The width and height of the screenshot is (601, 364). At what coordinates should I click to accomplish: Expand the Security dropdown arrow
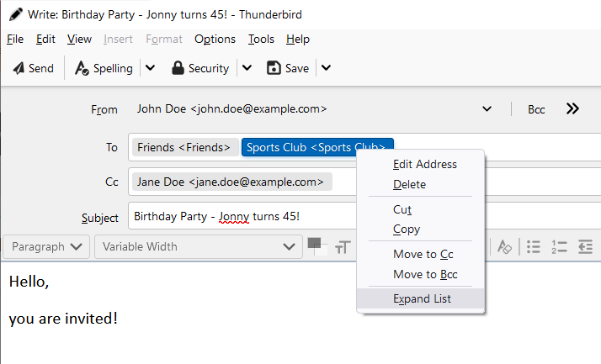[247, 68]
